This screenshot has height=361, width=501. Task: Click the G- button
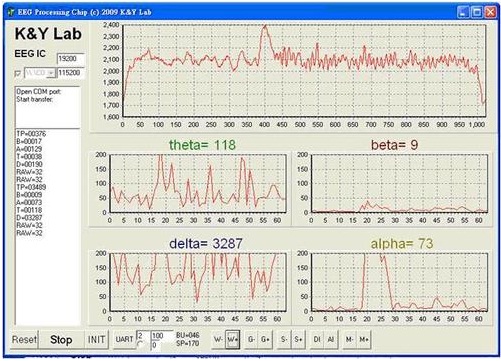(x=251, y=339)
